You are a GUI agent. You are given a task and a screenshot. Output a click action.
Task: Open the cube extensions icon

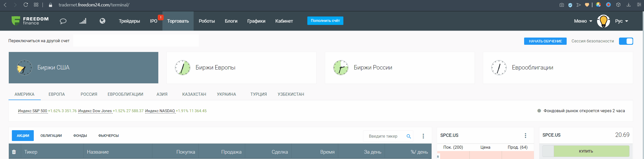pyautogui.click(x=618, y=5)
